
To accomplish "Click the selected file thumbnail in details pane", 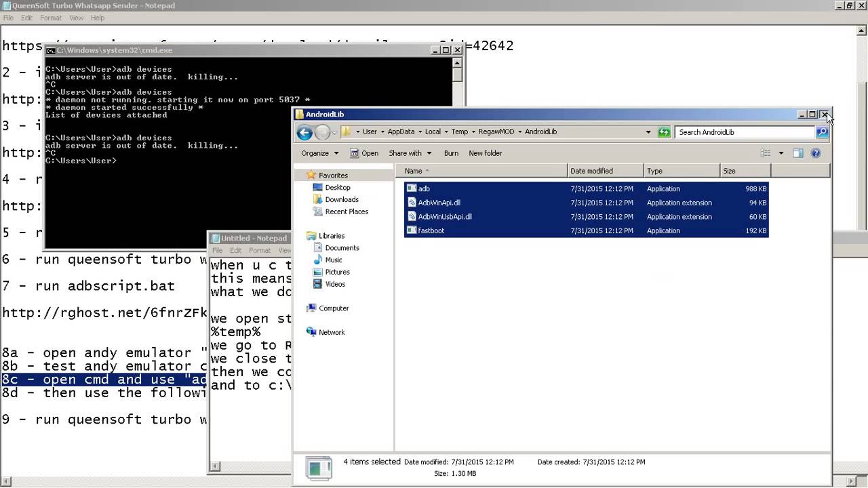I will coord(319,468).
